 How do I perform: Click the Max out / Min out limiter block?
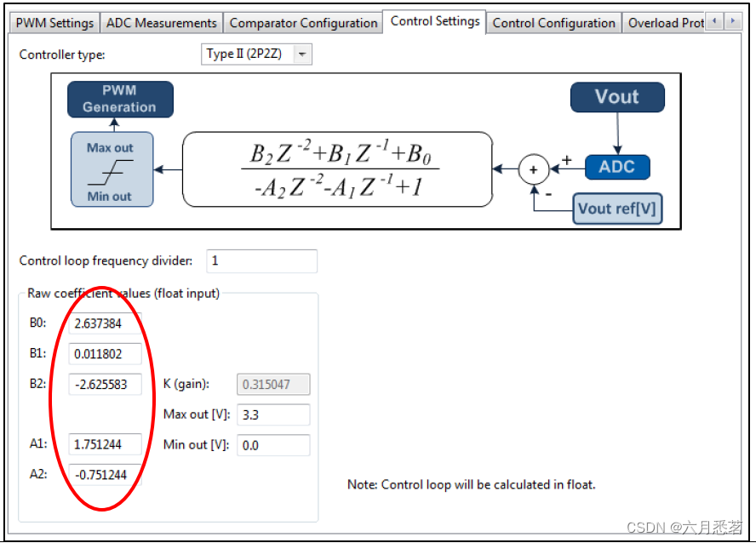tap(112, 169)
